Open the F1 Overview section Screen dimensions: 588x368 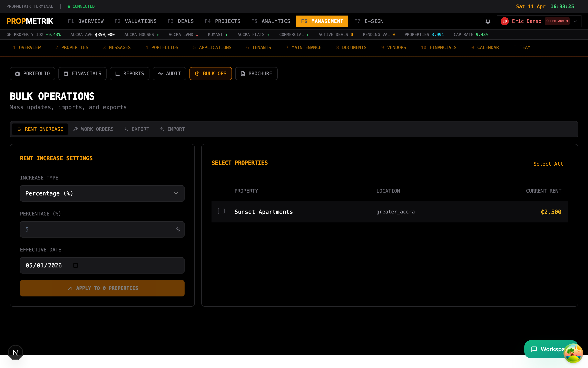[x=86, y=21]
